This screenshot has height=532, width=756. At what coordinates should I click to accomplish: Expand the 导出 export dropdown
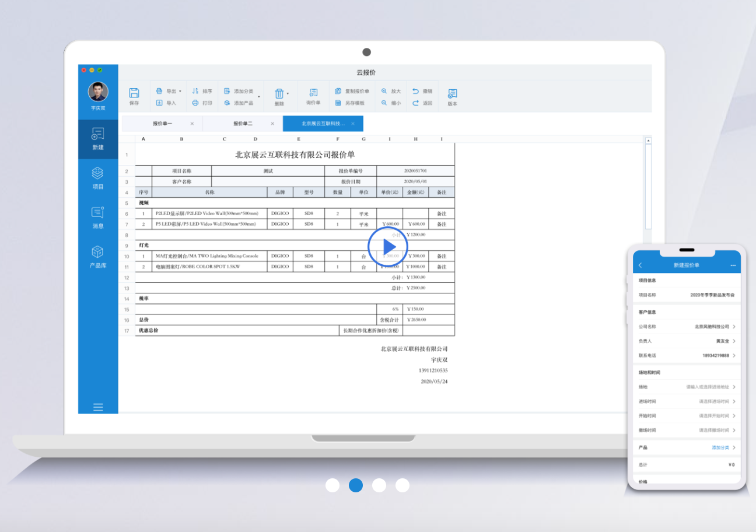point(180,92)
